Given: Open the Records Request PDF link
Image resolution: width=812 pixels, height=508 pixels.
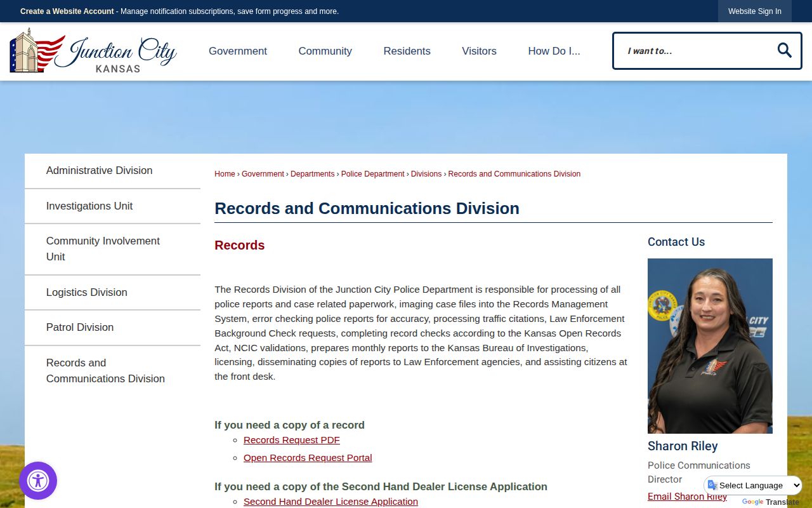Looking at the screenshot, I should [292, 440].
